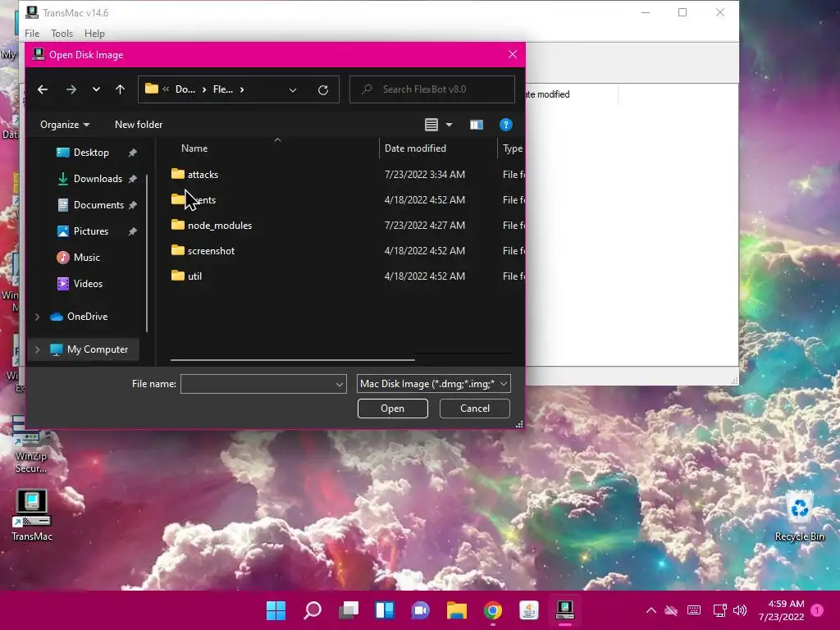Viewport: 840px width, 630px height.
Task: Close the Open Disk Image dialog
Action: [513, 54]
